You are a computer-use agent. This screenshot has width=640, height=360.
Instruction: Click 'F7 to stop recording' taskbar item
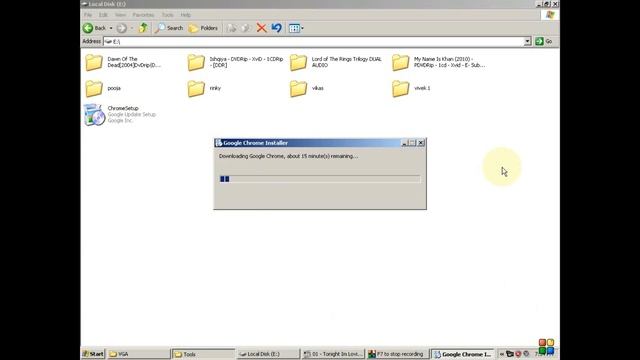(x=398, y=354)
